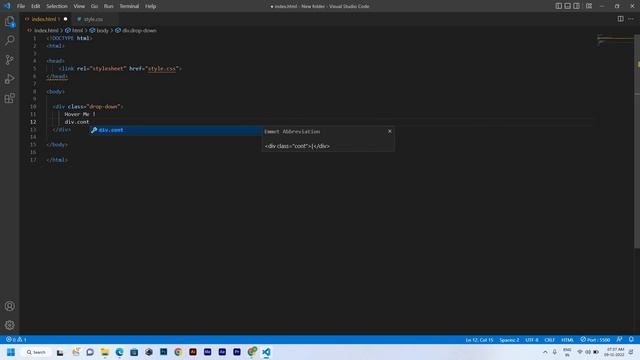
Task: Click the VS Code icon in title bar
Action: (x=7, y=6)
